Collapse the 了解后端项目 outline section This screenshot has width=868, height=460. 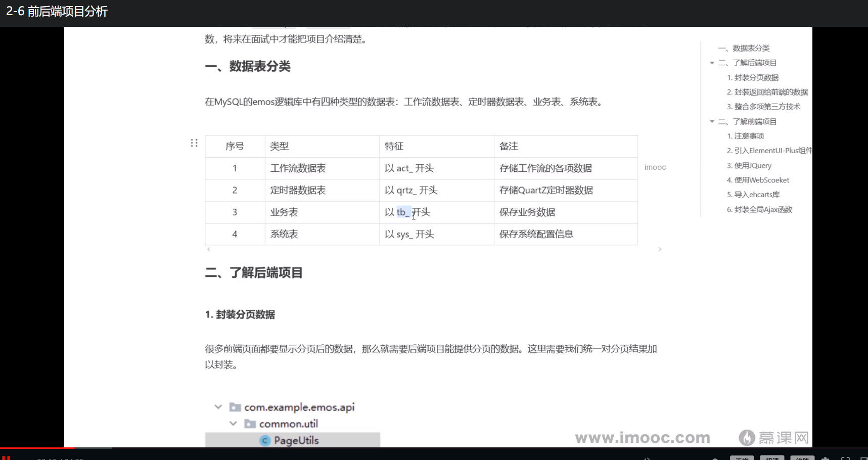pos(712,63)
